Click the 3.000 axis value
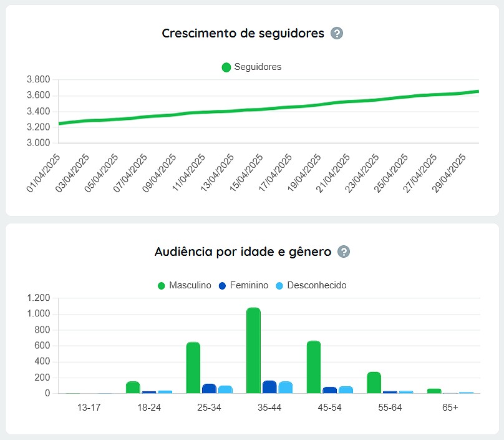Image resolution: width=504 pixels, height=440 pixels. pos(38,143)
